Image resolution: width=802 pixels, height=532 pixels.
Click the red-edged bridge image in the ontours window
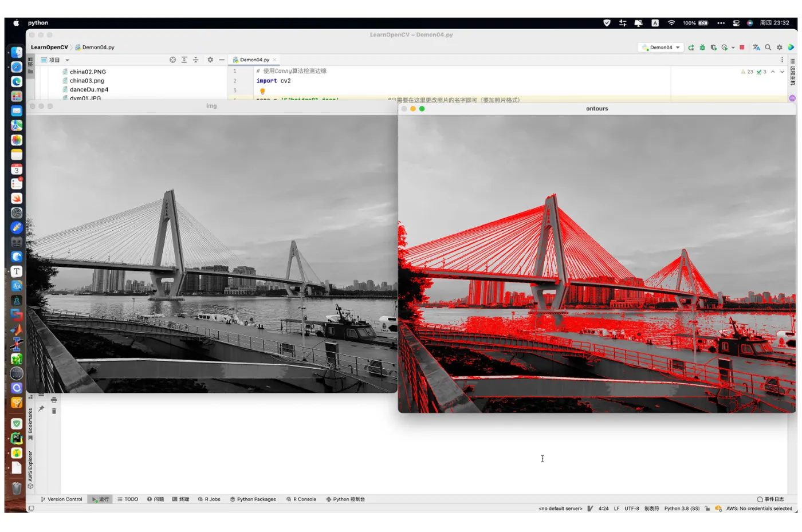click(597, 263)
